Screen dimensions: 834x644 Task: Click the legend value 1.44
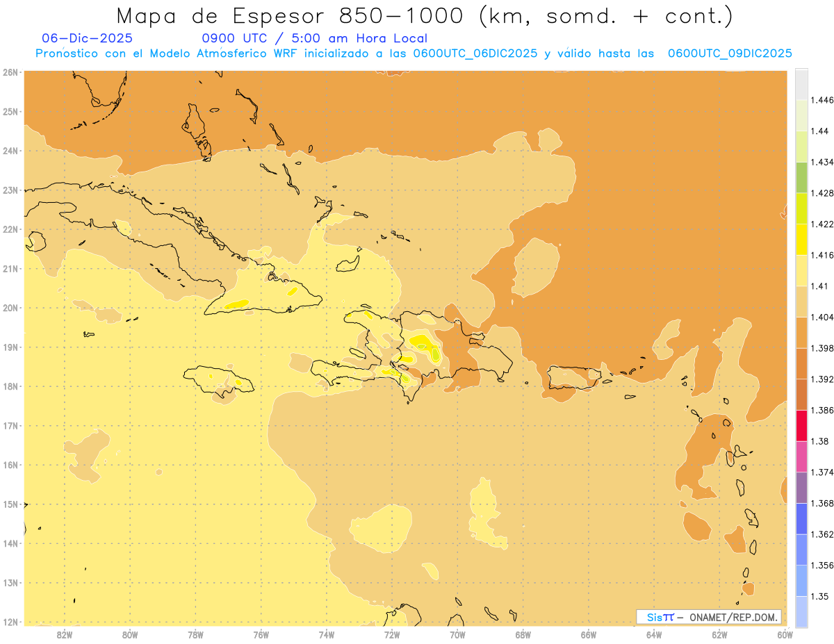[x=819, y=131]
